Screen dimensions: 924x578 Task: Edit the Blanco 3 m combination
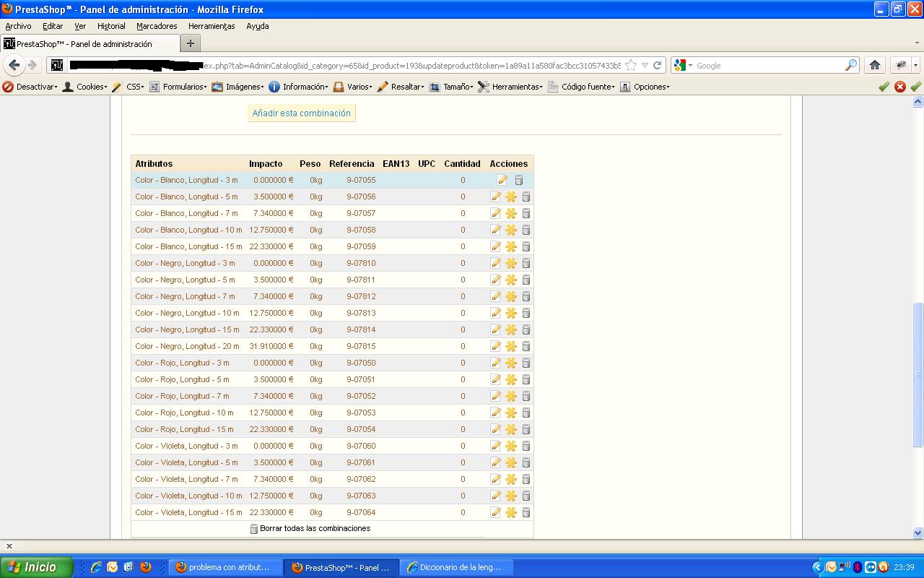(502, 180)
